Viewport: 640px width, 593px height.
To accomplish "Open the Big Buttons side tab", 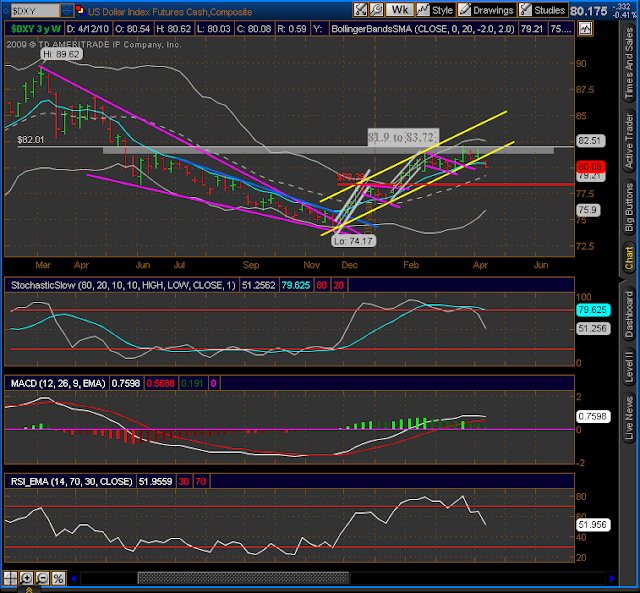I will [x=629, y=207].
